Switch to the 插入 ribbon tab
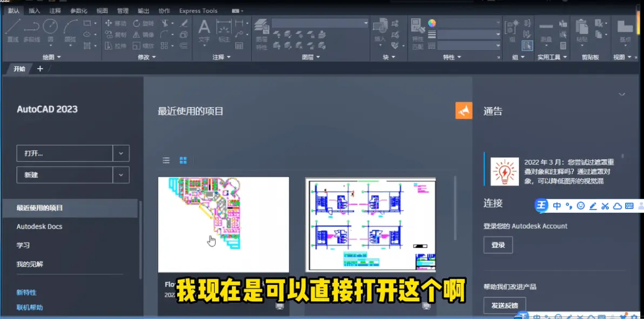Viewport: 644px width, 319px height. coord(35,11)
